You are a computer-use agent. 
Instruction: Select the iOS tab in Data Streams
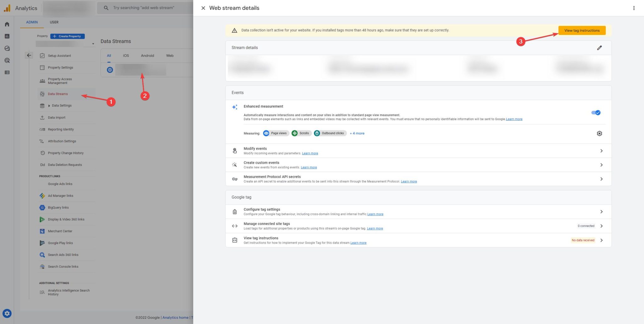tap(126, 55)
